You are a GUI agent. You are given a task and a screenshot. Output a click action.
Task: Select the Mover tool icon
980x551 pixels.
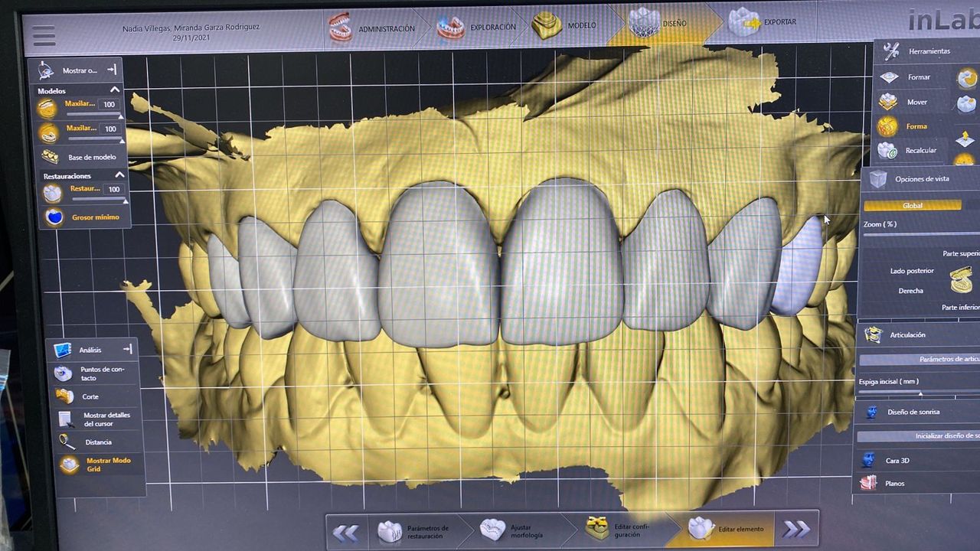[888, 102]
